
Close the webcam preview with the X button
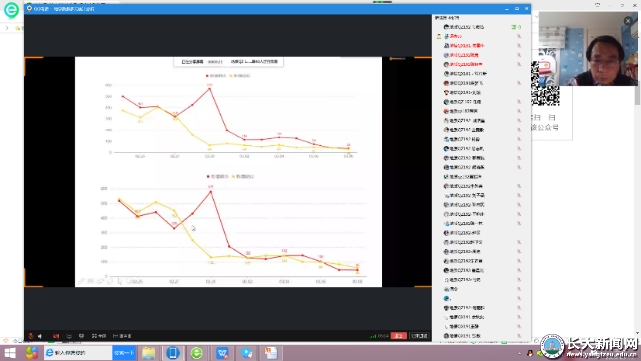tap(628, 21)
